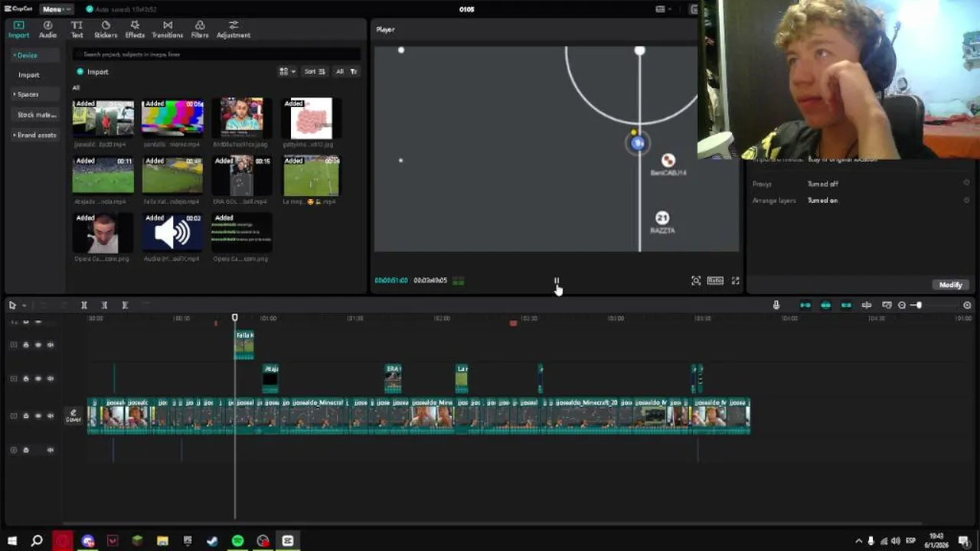This screenshot has height=551, width=980.
Task: Open Stock materials in the sidebar
Action: click(36, 115)
